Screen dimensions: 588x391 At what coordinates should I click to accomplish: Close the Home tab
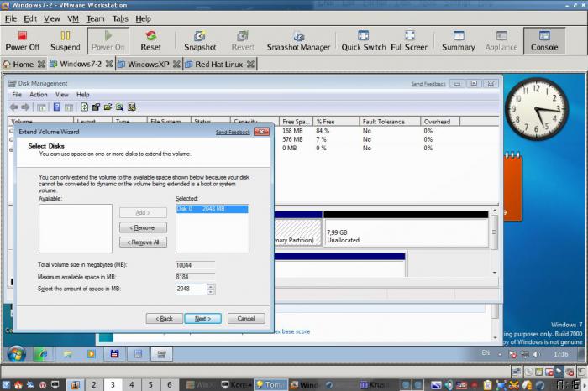(41, 65)
